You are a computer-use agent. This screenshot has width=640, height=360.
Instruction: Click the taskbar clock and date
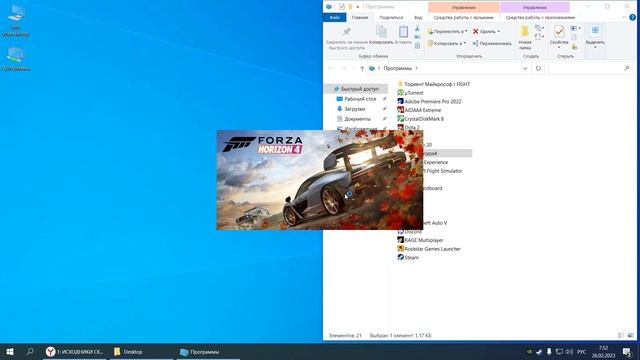click(x=603, y=352)
